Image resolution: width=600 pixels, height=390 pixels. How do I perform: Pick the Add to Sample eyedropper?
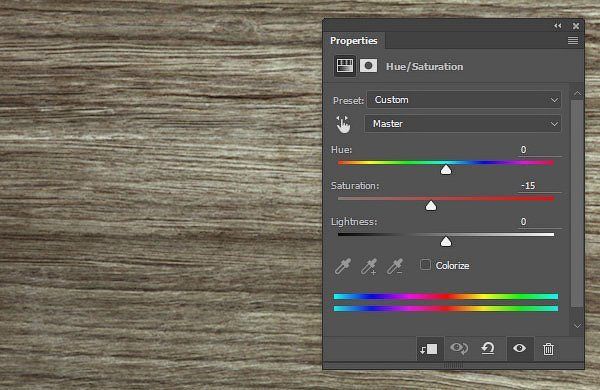(369, 266)
